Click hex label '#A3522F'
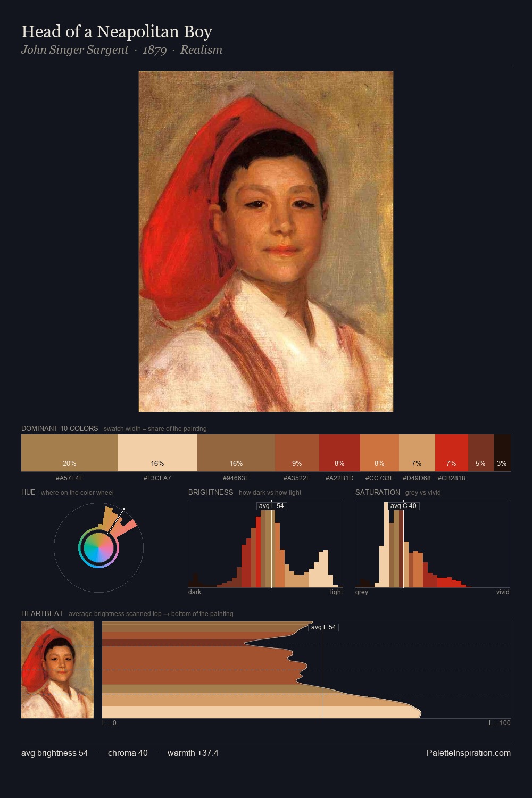Viewport: 532px width, 798px height. coord(297,478)
